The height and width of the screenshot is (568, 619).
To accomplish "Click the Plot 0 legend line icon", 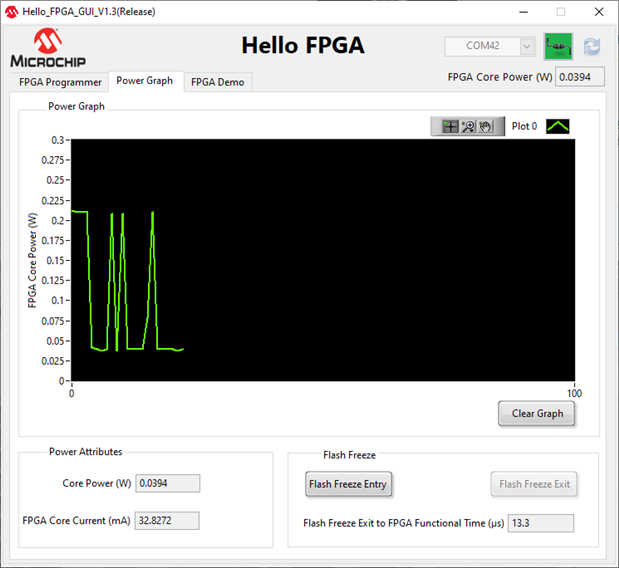I will 556,127.
